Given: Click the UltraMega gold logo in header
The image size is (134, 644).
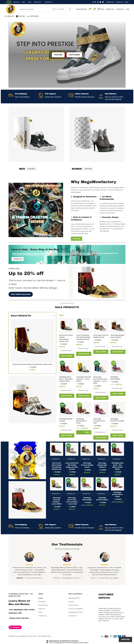Looking at the screenshot, I should [x=10, y=9].
